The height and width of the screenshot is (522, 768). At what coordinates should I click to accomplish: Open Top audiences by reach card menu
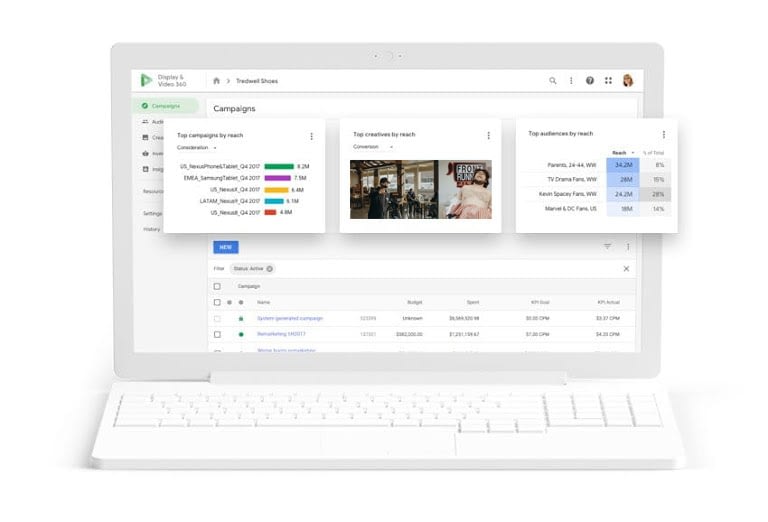point(664,134)
